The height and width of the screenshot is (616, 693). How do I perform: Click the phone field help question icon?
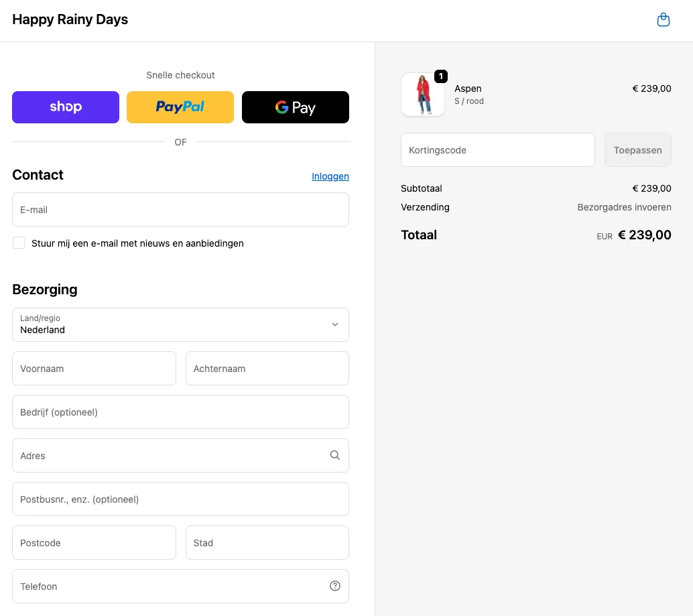point(335,586)
